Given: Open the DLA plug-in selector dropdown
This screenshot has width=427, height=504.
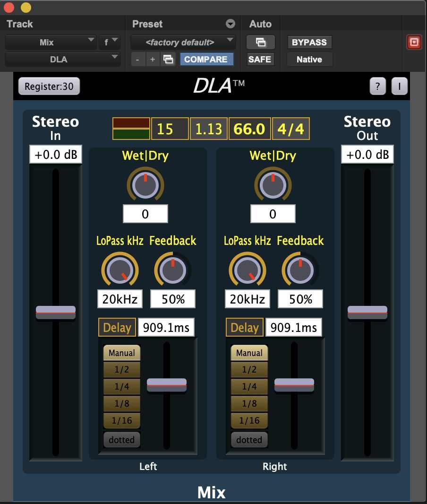Looking at the screenshot, I should (x=63, y=59).
